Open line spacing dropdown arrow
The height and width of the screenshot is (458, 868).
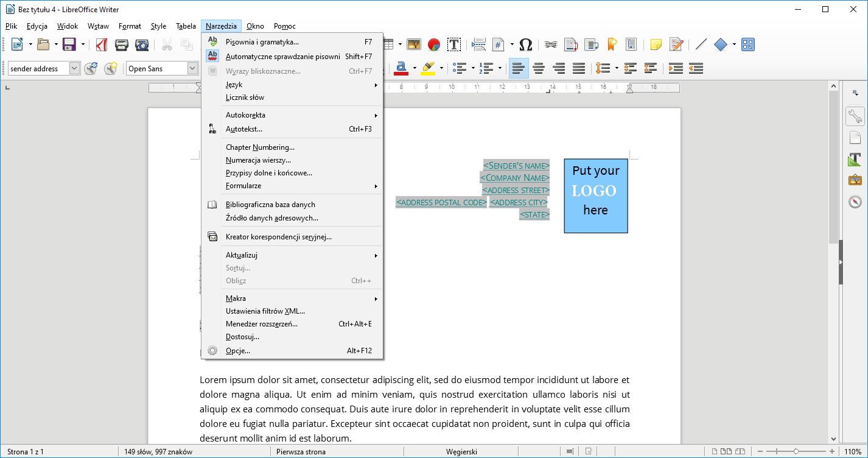[x=616, y=69]
